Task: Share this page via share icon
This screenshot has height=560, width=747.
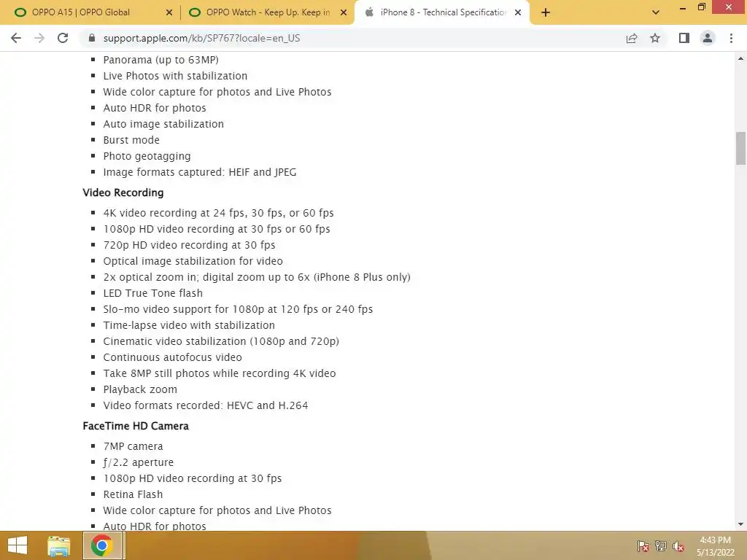Action: (632, 38)
